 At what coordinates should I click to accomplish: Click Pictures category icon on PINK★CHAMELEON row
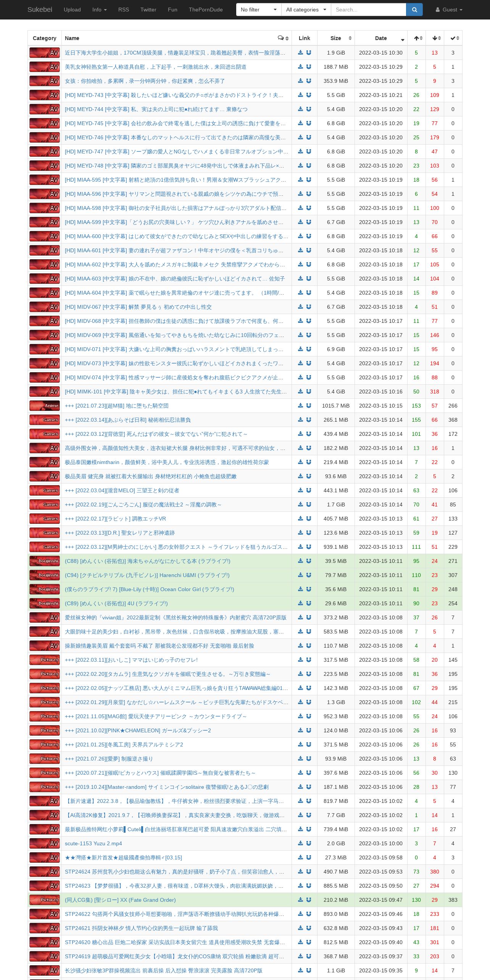(45, 730)
